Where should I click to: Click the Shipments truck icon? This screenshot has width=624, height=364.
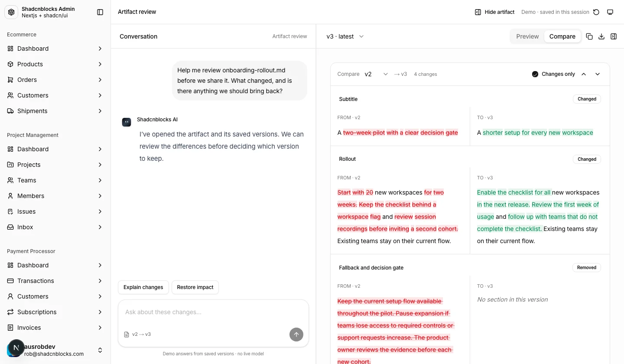click(10, 111)
